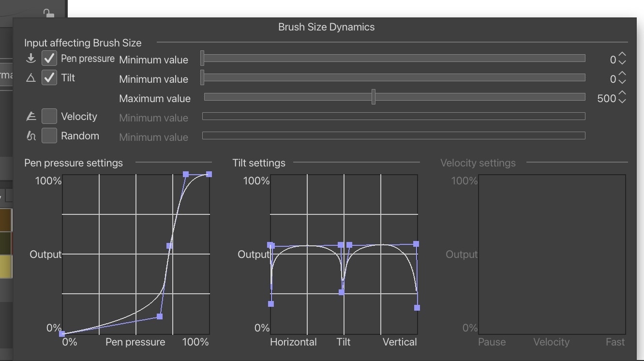Viewport: 644px width, 361px height.
Task: Select the top handle left of the pressure curve's end point
Action: click(x=186, y=174)
